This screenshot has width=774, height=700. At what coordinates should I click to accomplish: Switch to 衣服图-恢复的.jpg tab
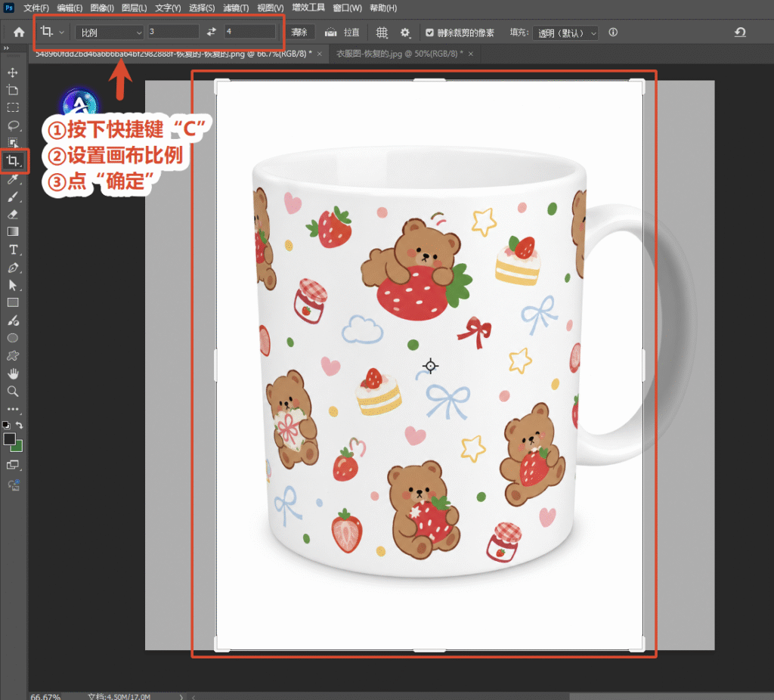(x=399, y=54)
